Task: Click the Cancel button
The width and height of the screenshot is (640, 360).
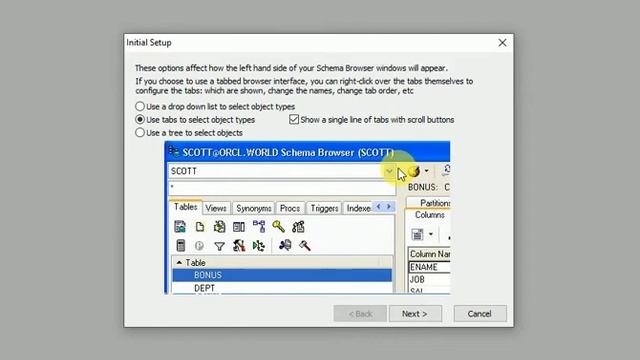Action: [x=480, y=313]
